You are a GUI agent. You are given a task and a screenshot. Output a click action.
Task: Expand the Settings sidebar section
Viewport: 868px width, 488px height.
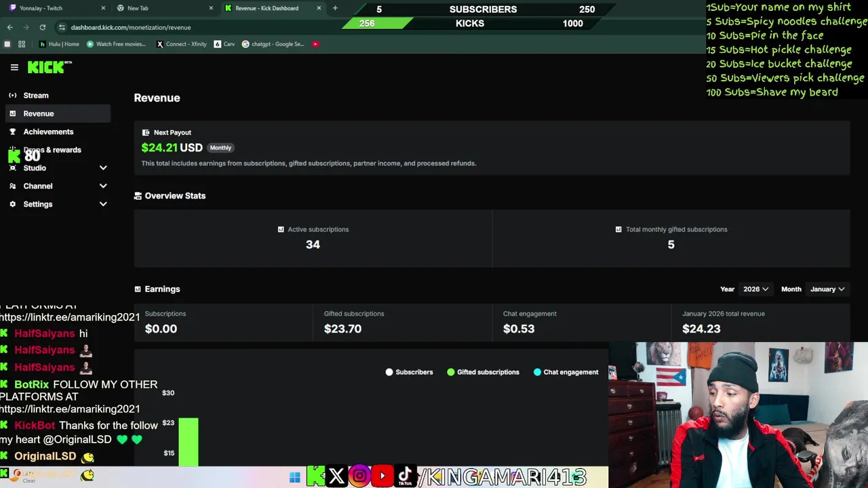click(103, 205)
